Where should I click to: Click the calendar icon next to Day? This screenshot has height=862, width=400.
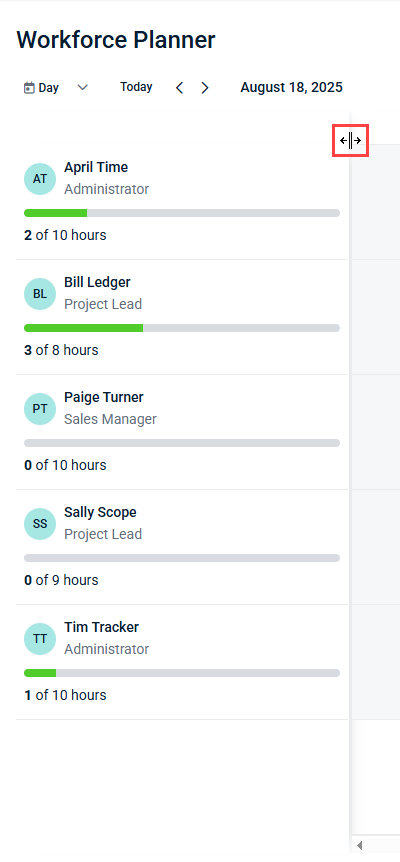[x=29, y=88]
